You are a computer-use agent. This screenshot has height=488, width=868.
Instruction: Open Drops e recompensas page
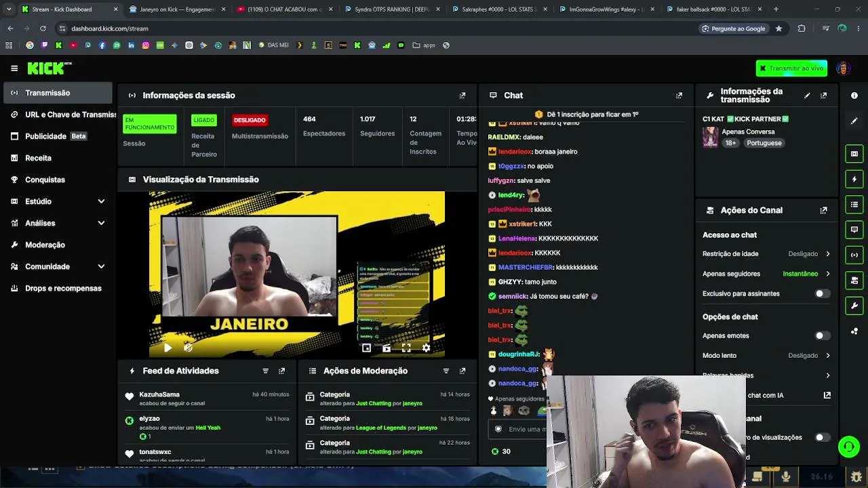(58, 288)
